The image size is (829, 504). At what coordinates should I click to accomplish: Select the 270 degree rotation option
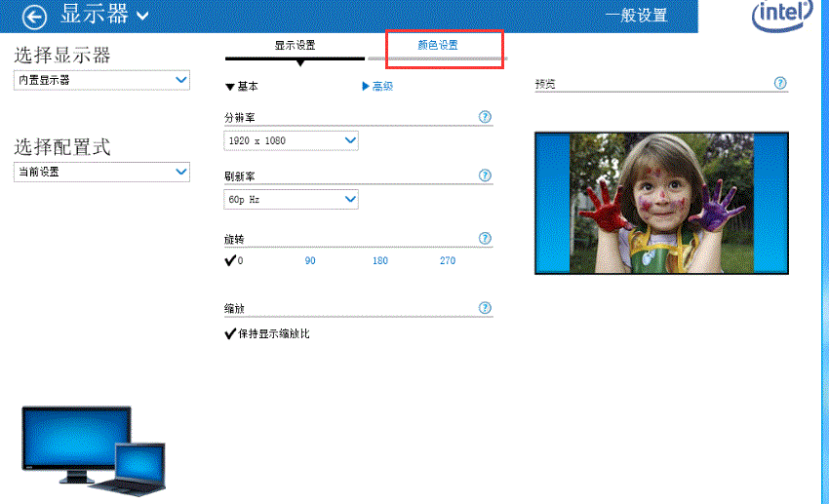pos(448,260)
